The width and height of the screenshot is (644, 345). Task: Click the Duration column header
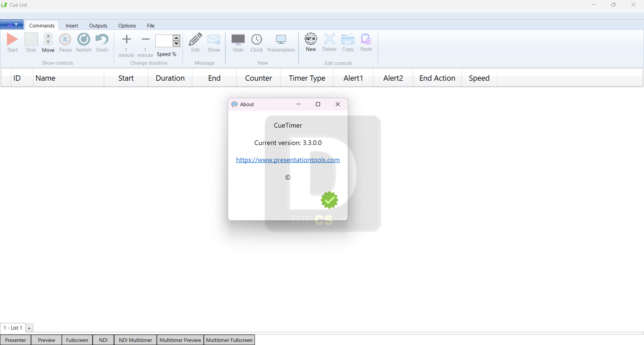(x=170, y=78)
